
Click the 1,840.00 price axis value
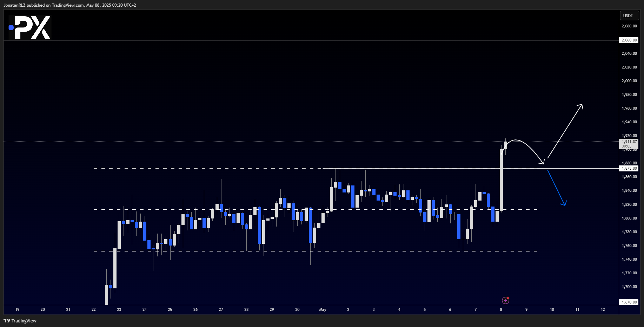tap(629, 190)
